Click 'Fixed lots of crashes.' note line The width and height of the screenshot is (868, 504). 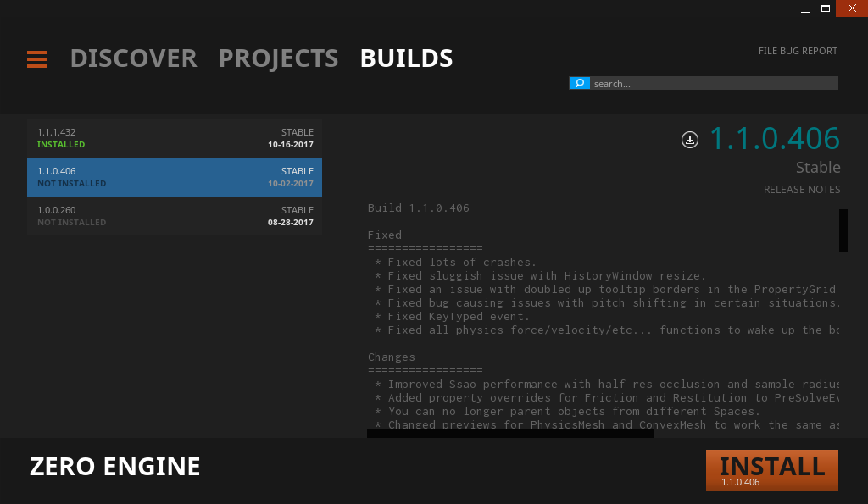455,263
